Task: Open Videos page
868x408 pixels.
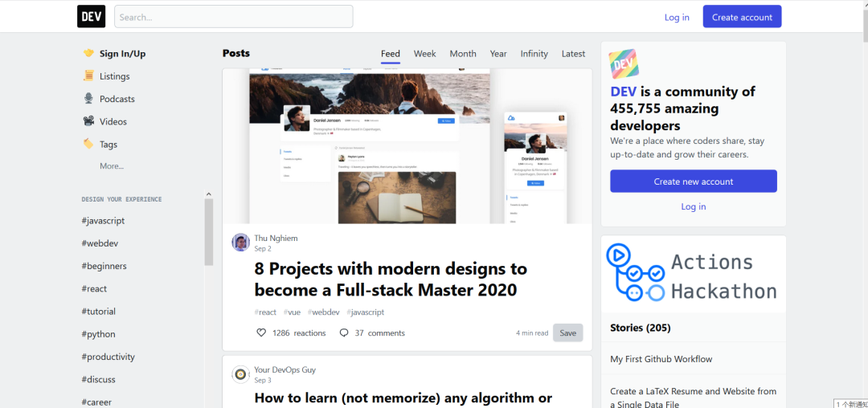Action: point(113,121)
